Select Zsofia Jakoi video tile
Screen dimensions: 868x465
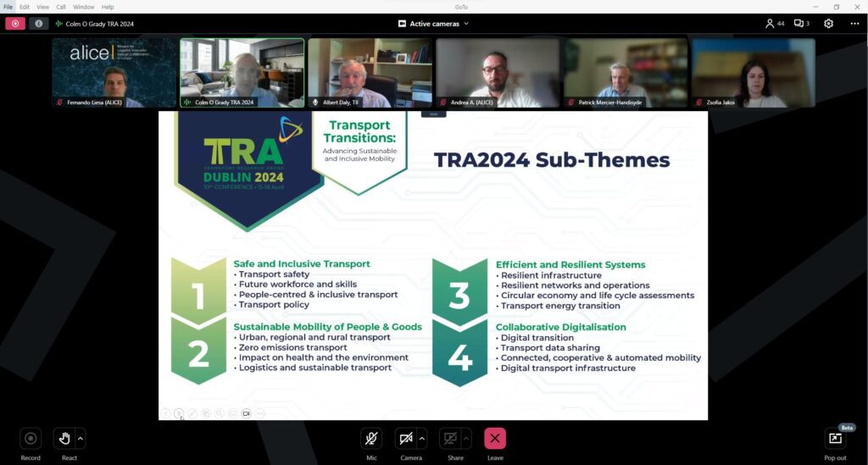[x=754, y=73]
